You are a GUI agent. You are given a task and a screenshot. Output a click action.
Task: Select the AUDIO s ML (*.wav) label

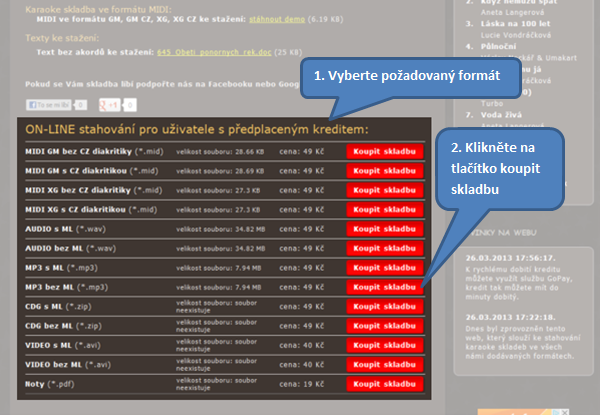[x=65, y=229]
